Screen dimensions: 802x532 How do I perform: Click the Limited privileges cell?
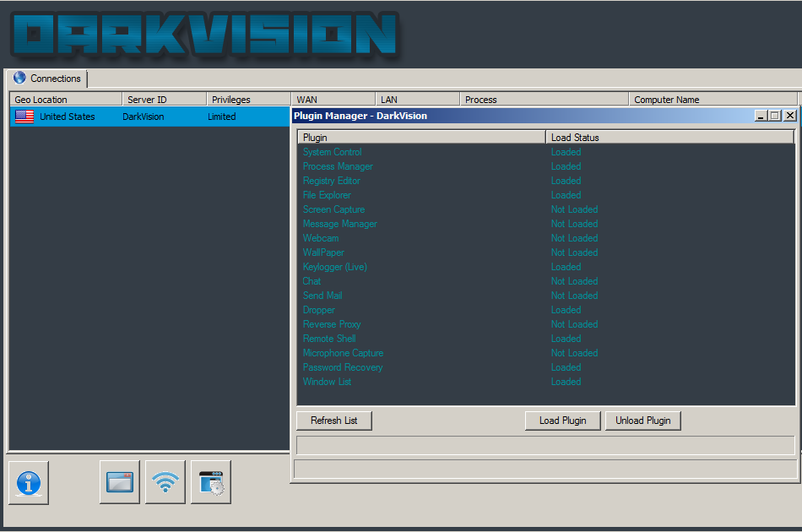[x=221, y=117]
